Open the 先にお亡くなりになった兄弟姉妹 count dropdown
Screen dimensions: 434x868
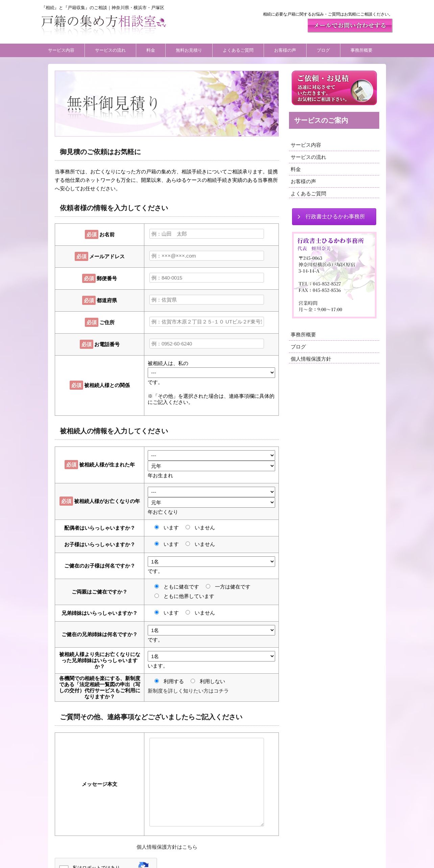pos(211,656)
